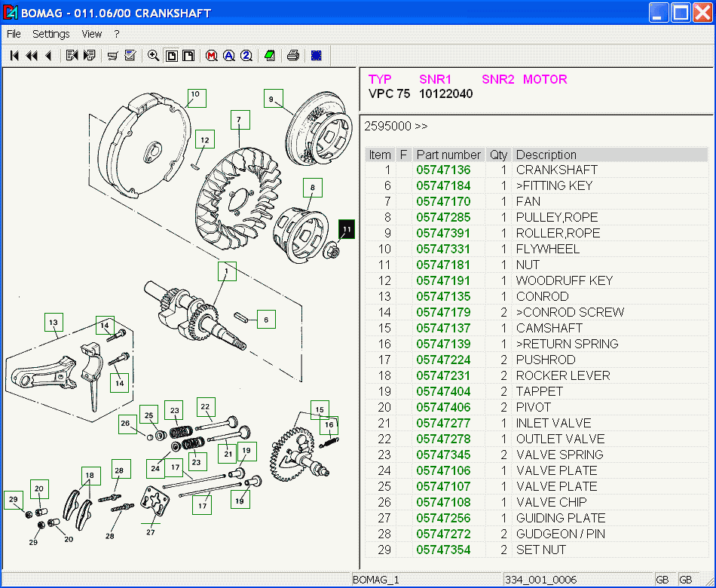Click callout 24 in the diagram
Screen dimensions: 716x588
coord(156,468)
